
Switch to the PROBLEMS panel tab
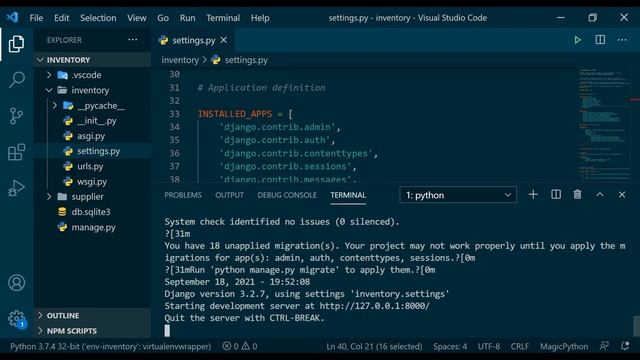click(183, 195)
